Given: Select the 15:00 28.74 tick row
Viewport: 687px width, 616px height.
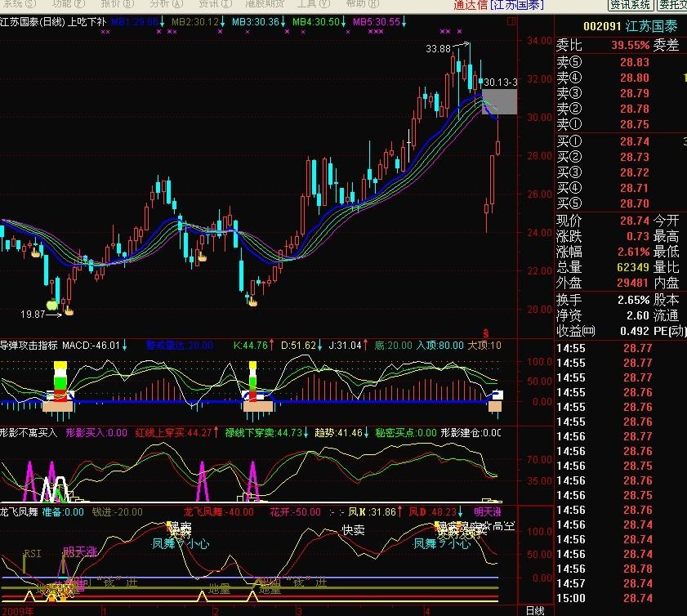Looking at the screenshot, I should (x=620, y=599).
